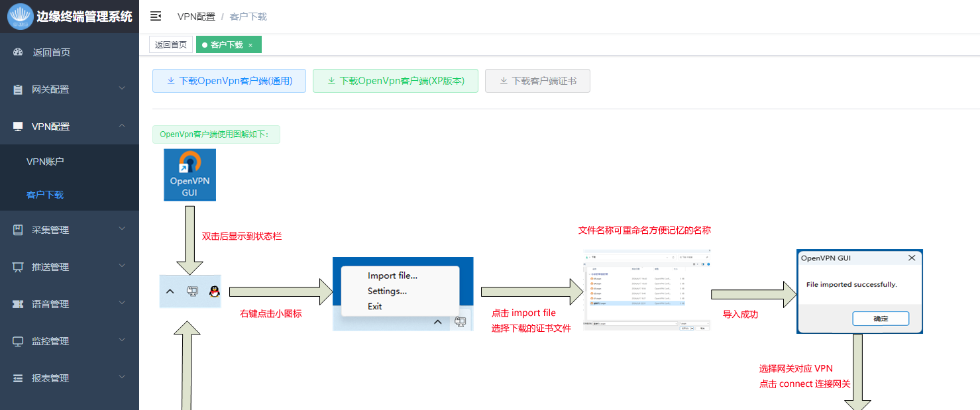Click the VPN配置 breadcrumb link

(196, 17)
